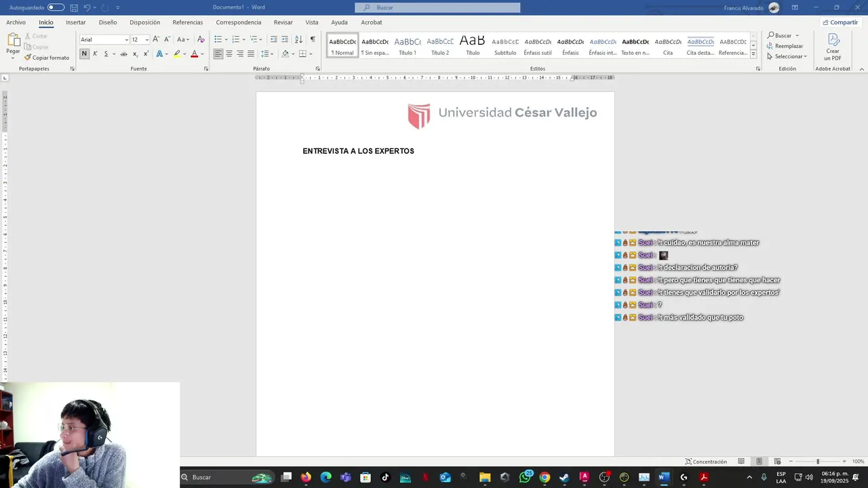The height and width of the screenshot is (488, 868).
Task: Justify the text
Action: click(x=251, y=54)
